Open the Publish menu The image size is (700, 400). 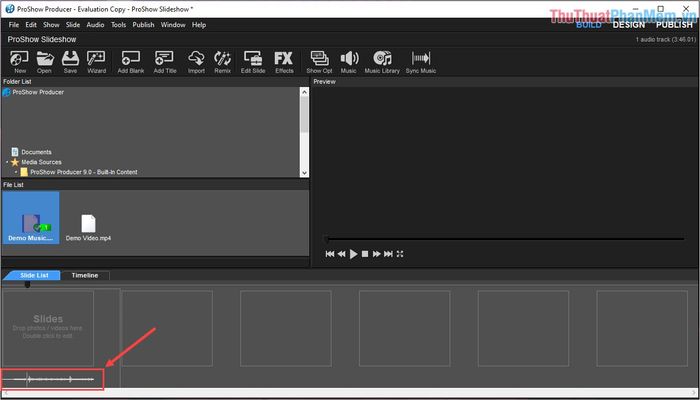pyautogui.click(x=143, y=25)
